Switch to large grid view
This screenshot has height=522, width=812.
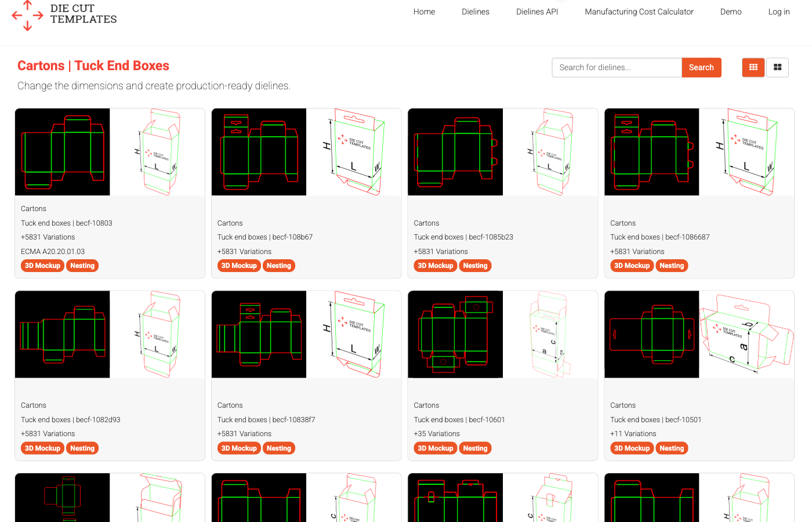pyautogui.click(x=777, y=67)
